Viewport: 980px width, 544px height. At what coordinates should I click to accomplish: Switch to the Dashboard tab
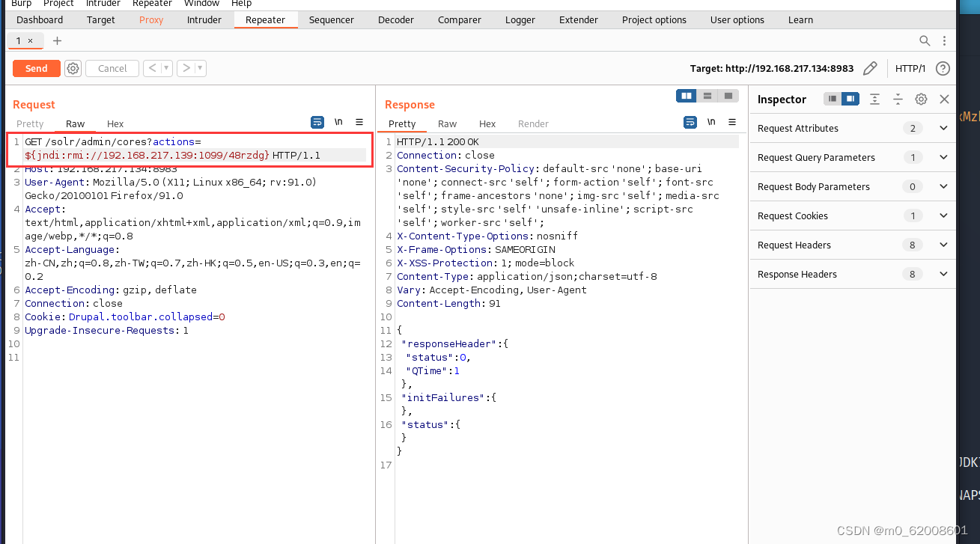point(40,19)
